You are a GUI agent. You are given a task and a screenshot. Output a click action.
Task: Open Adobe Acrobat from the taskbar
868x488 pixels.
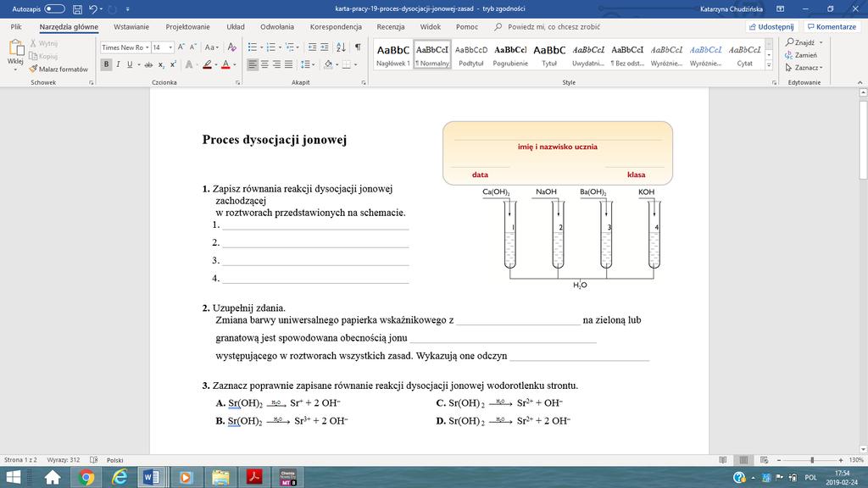click(253, 477)
